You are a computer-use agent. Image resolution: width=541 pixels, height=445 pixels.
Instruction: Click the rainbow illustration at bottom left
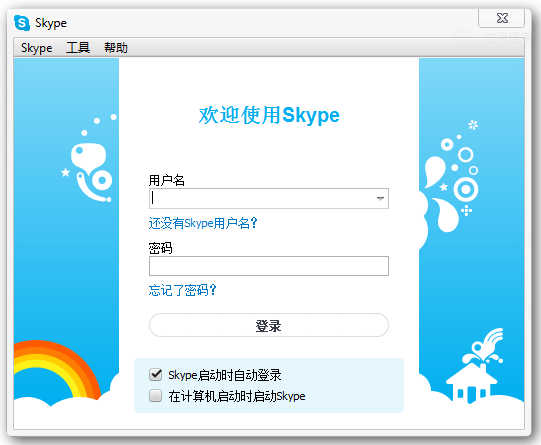click(57, 369)
